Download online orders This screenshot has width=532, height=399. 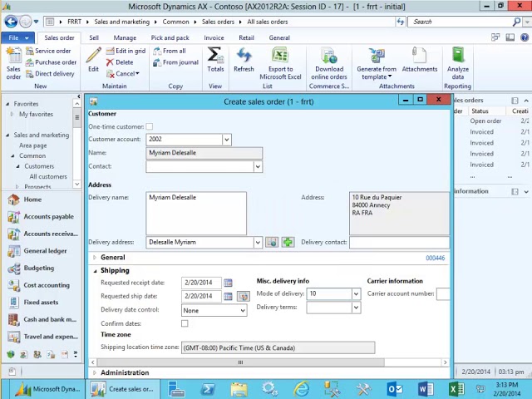(x=329, y=63)
